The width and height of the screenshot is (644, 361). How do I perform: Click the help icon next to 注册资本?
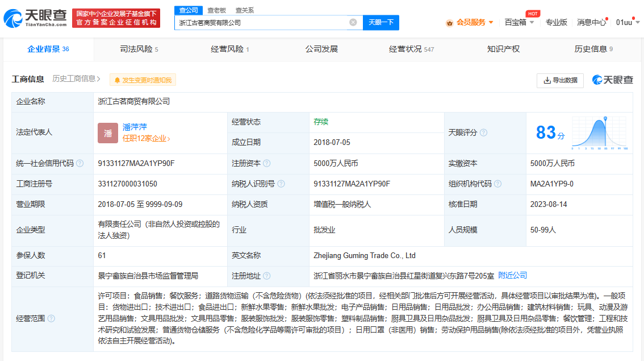coord(266,163)
